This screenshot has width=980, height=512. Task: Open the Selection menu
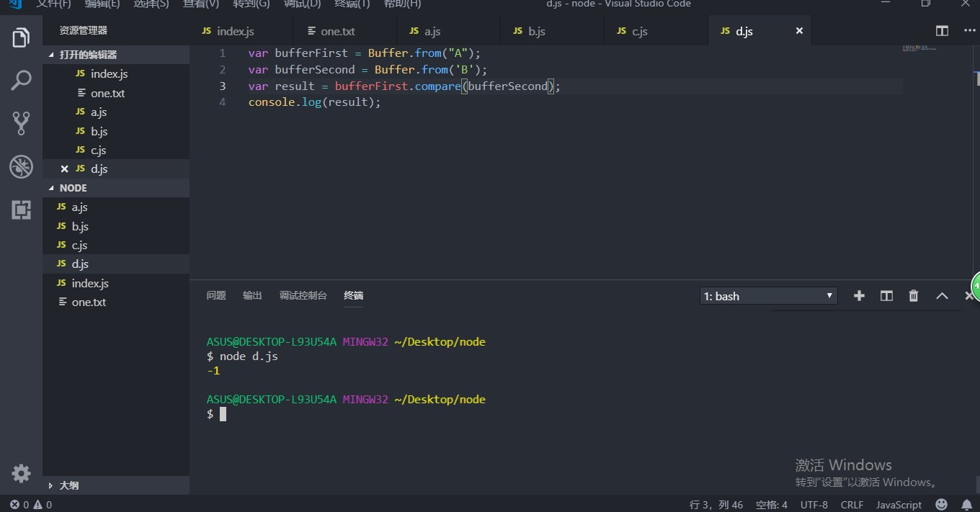click(151, 4)
